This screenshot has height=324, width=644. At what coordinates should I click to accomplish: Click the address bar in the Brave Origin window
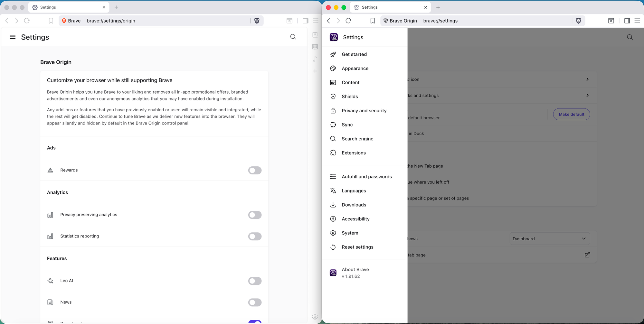pos(482,21)
